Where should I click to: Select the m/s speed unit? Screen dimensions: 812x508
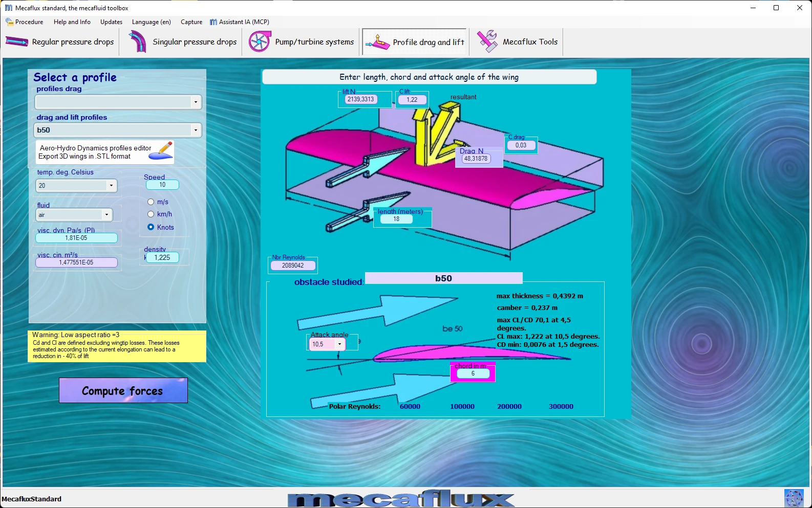151,202
